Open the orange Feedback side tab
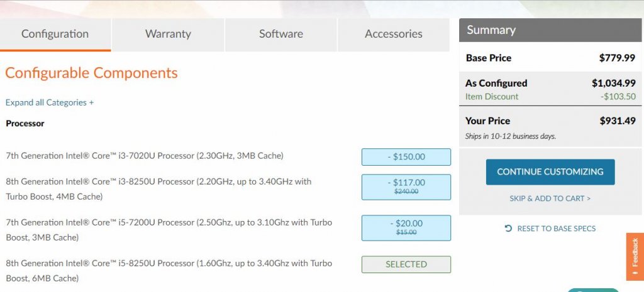This screenshot has width=644, height=292. [635, 256]
